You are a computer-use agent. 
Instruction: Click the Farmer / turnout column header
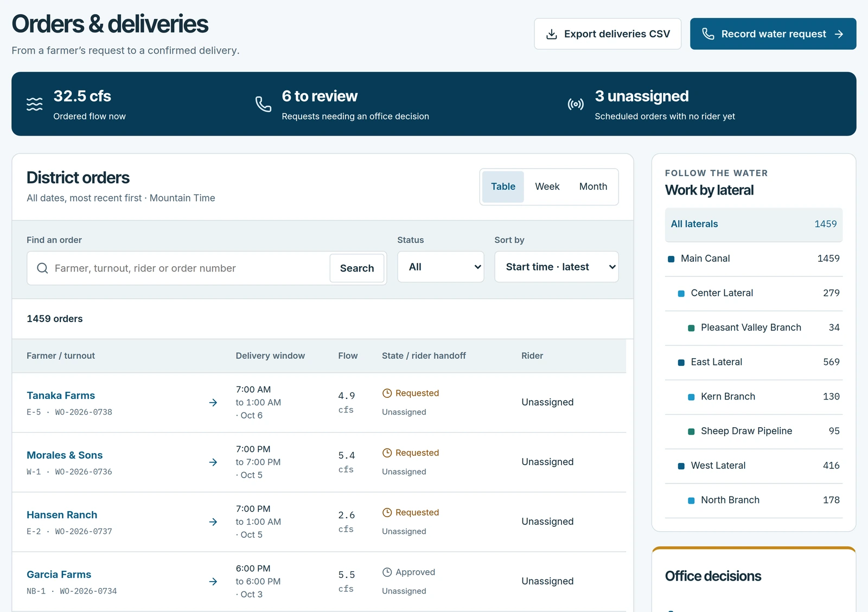(61, 356)
